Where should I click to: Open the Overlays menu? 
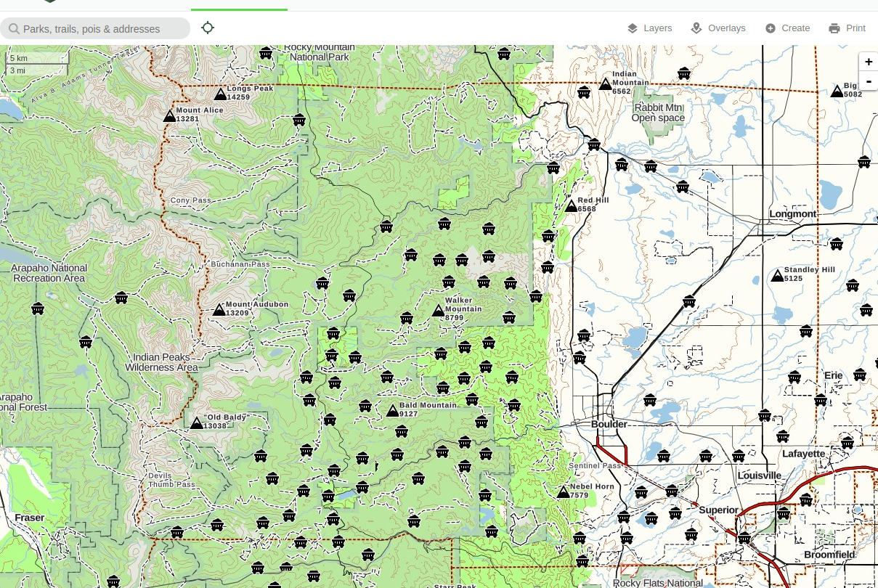pos(718,28)
